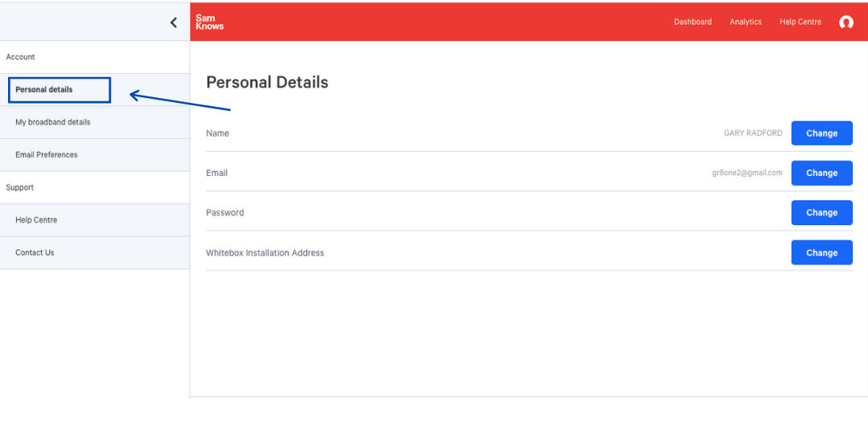Click the Support section heading in the sidebar

tap(20, 188)
